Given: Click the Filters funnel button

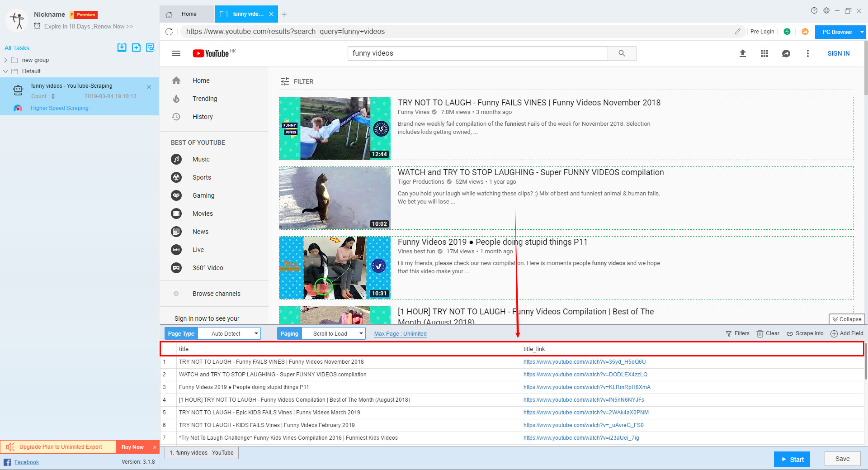Looking at the screenshot, I should (737, 333).
